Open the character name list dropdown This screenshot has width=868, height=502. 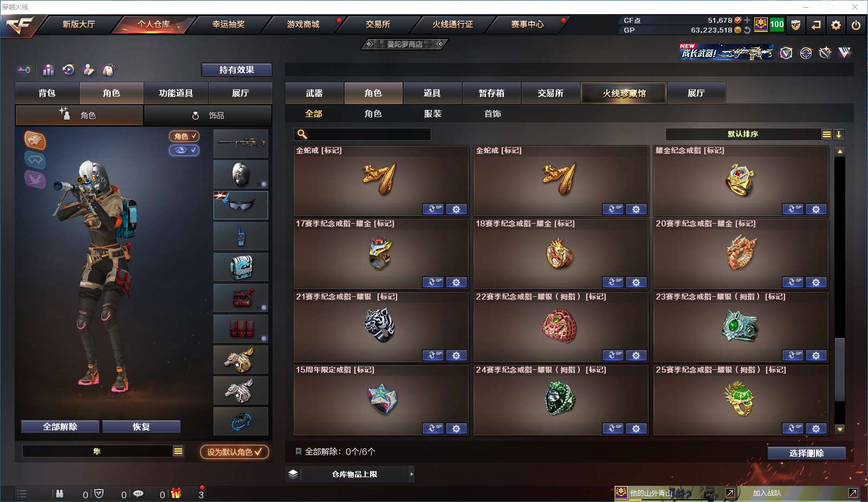tap(178, 451)
